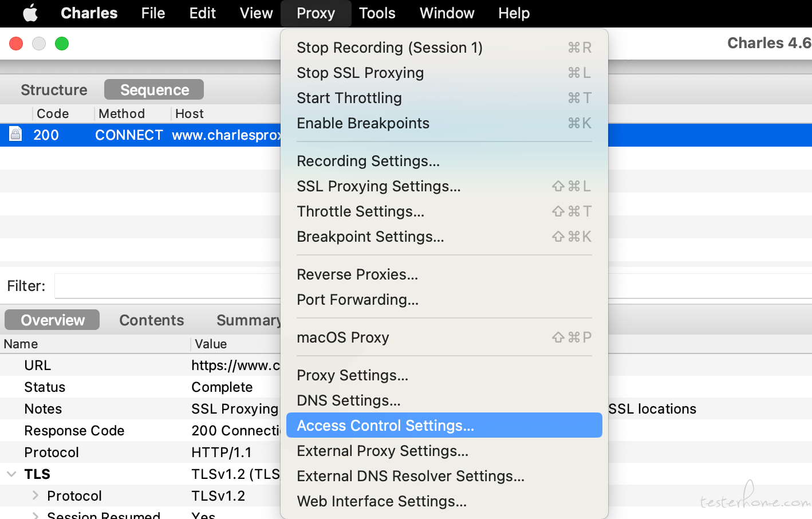The width and height of the screenshot is (812, 519).
Task: Choose Start Throttling menu item
Action: pos(444,98)
